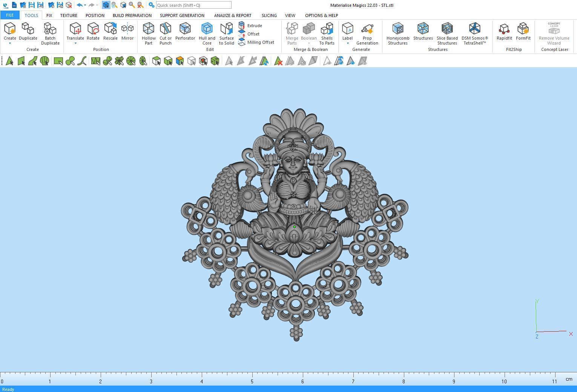Open the FILE menu

[10, 15]
